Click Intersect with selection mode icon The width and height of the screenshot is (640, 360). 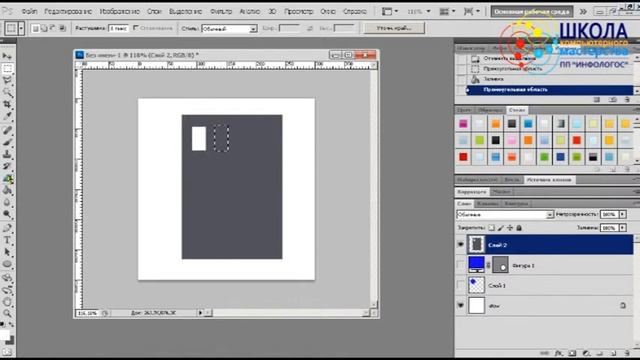tap(62, 28)
